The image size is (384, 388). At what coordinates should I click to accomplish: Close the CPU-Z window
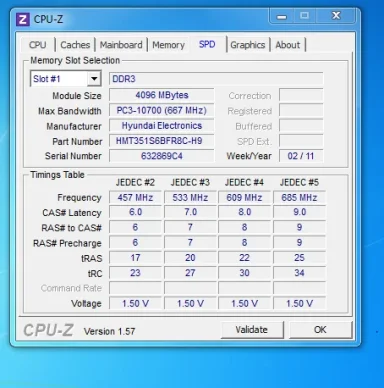tap(336, 16)
